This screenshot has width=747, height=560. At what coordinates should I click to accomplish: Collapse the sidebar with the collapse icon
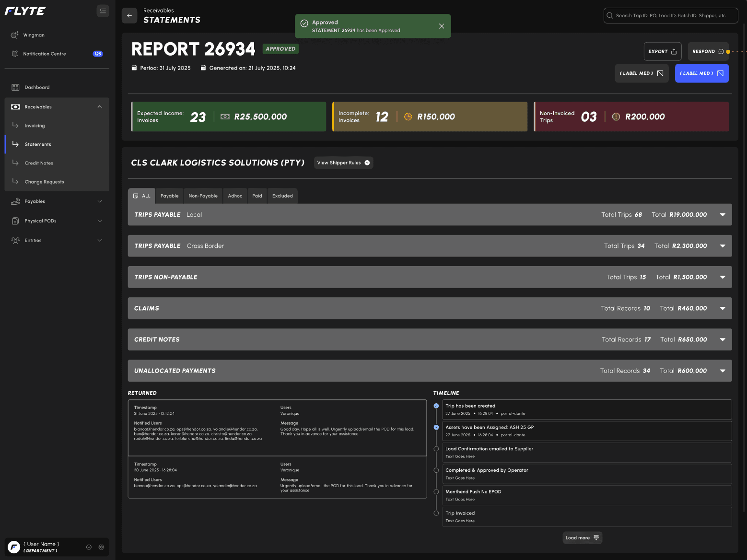(x=103, y=11)
